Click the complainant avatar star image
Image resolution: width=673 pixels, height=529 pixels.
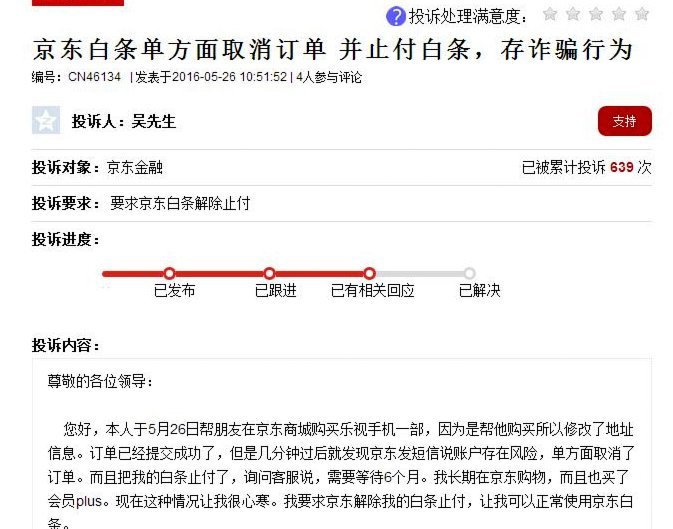(46, 120)
